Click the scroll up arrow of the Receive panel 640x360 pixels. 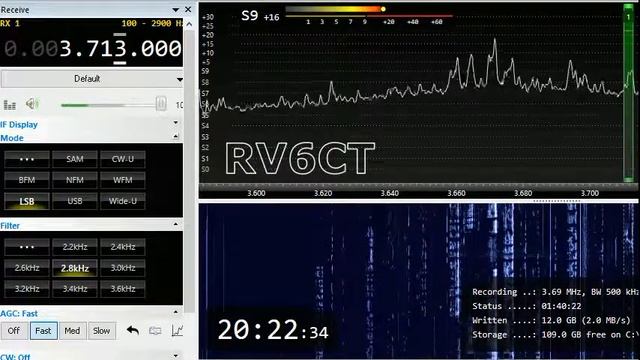tap(189, 24)
